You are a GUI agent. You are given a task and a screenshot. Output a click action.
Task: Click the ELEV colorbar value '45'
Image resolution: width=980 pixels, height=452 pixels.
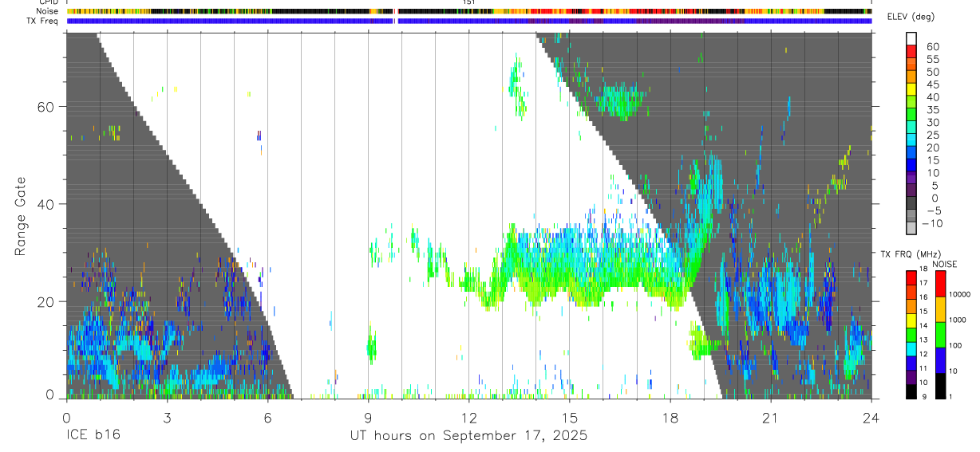tap(932, 85)
